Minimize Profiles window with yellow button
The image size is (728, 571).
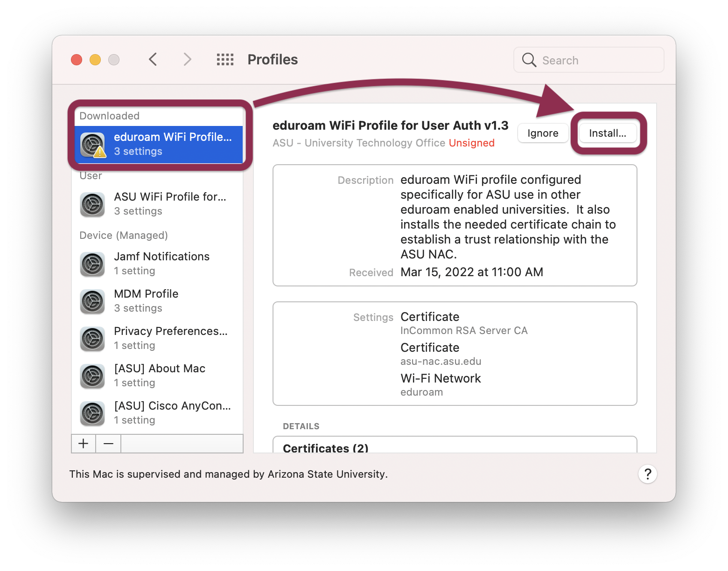(x=95, y=60)
